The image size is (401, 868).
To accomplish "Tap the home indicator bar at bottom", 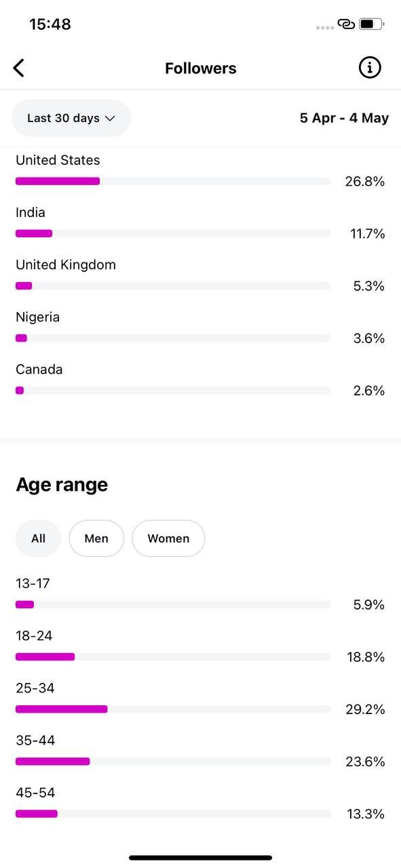I will 201,858.
